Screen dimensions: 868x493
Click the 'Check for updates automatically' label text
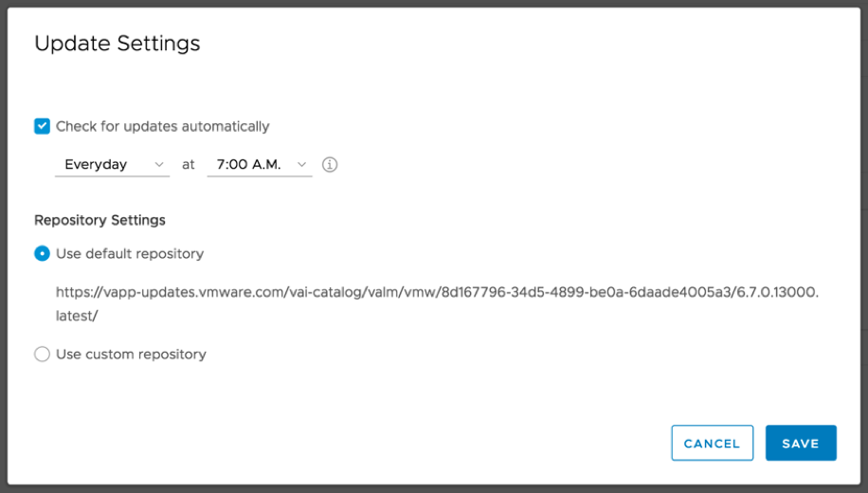coord(163,126)
